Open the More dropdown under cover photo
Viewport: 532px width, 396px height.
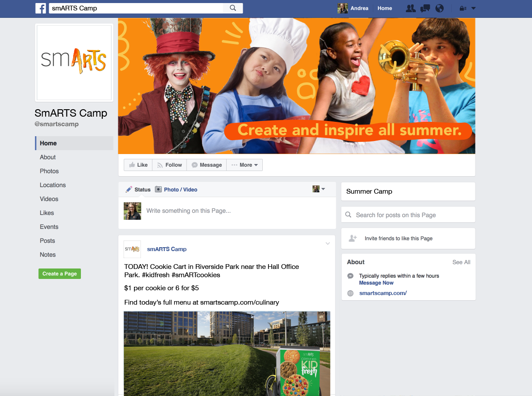(244, 165)
